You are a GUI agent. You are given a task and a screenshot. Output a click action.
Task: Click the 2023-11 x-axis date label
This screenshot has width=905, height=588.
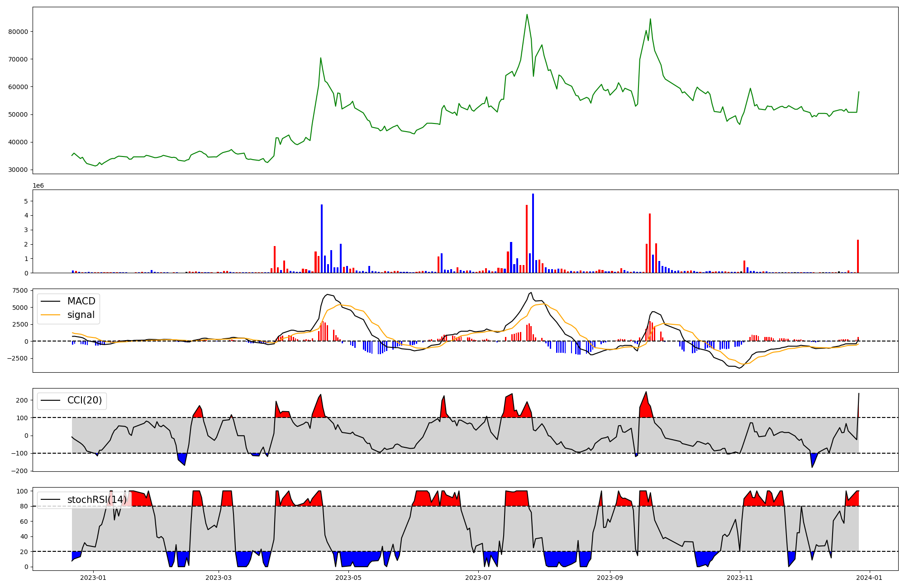point(740,578)
